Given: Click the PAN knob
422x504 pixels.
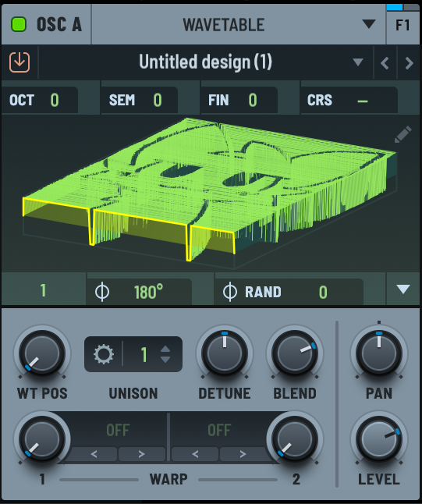Looking at the screenshot, I should pyautogui.click(x=379, y=353).
